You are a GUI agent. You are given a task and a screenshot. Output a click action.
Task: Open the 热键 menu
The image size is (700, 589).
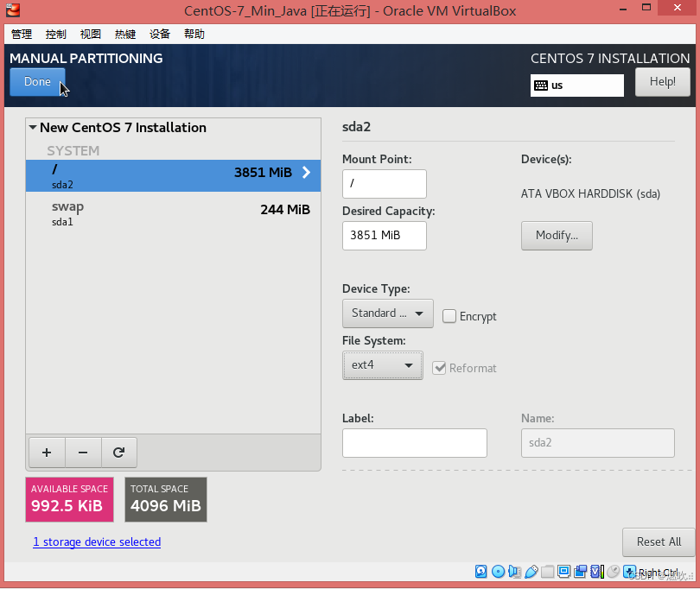[x=125, y=34]
